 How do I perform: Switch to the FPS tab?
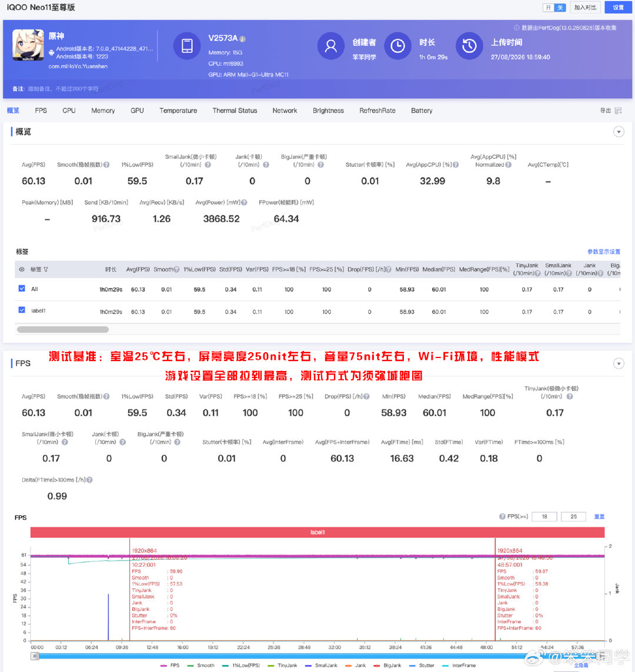[41, 111]
